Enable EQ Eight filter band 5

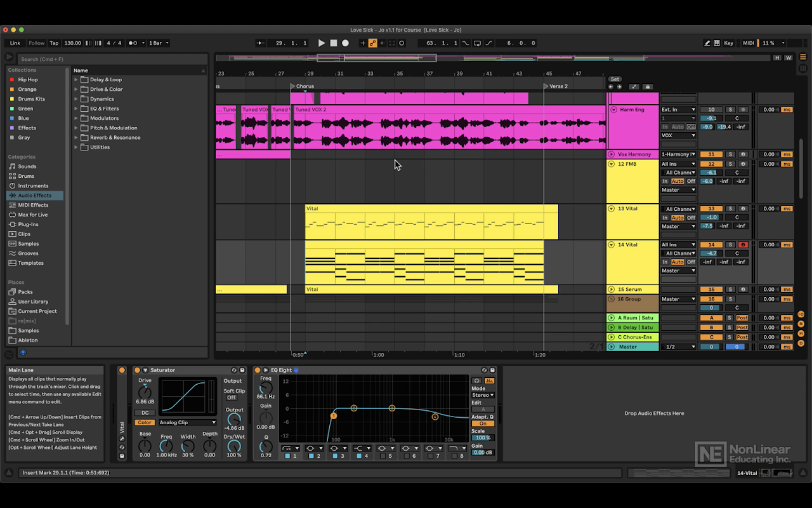tap(383, 456)
